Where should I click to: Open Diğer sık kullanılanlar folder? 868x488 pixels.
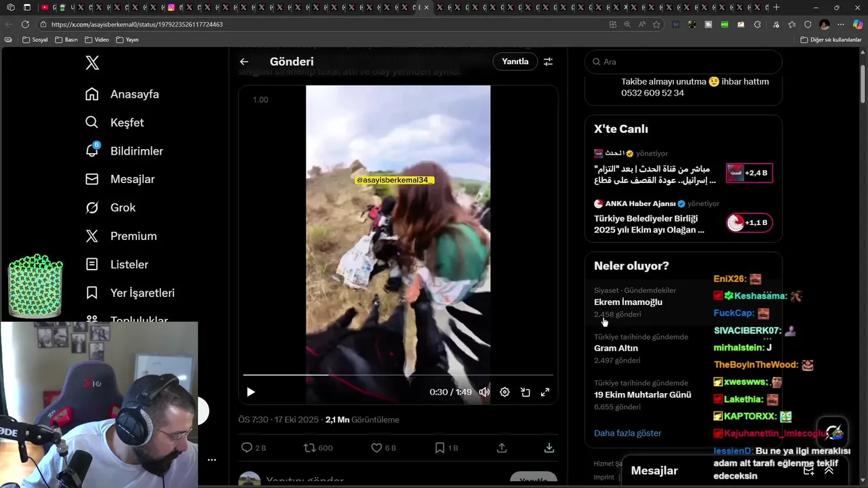[831, 40]
